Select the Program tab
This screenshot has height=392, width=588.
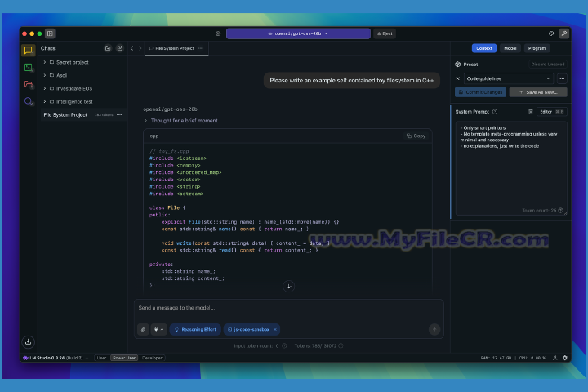537,48
